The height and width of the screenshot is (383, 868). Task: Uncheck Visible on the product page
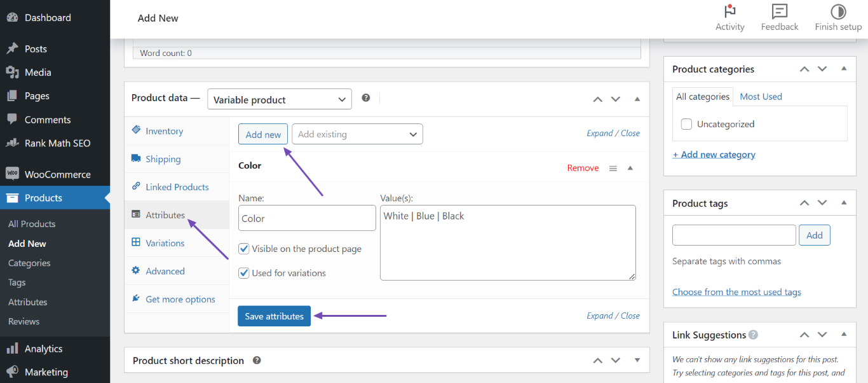(243, 248)
